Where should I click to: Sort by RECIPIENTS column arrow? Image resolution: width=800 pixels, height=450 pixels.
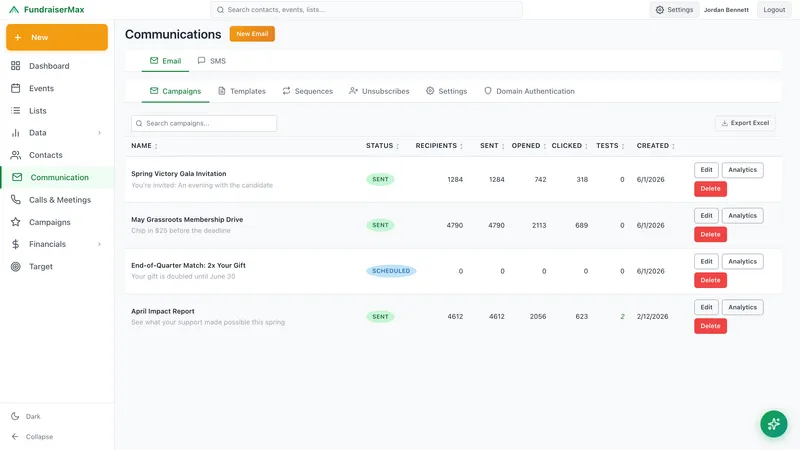point(461,146)
